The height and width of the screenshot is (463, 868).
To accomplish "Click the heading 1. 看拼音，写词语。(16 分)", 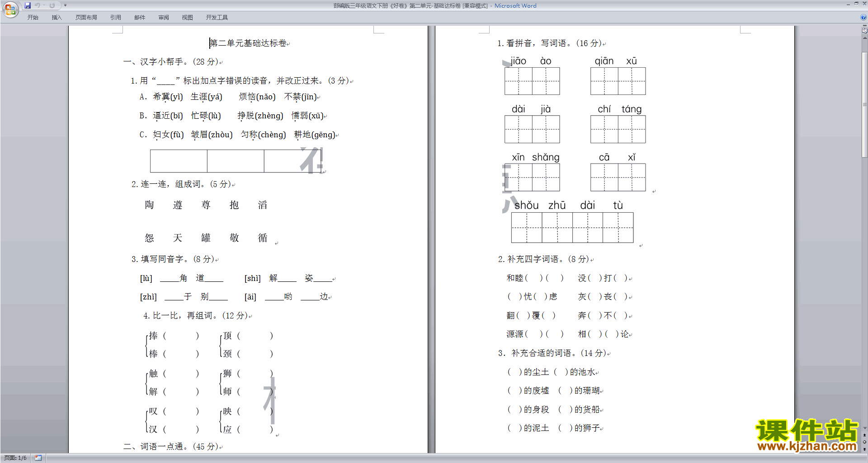I will pyautogui.click(x=550, y=43).
